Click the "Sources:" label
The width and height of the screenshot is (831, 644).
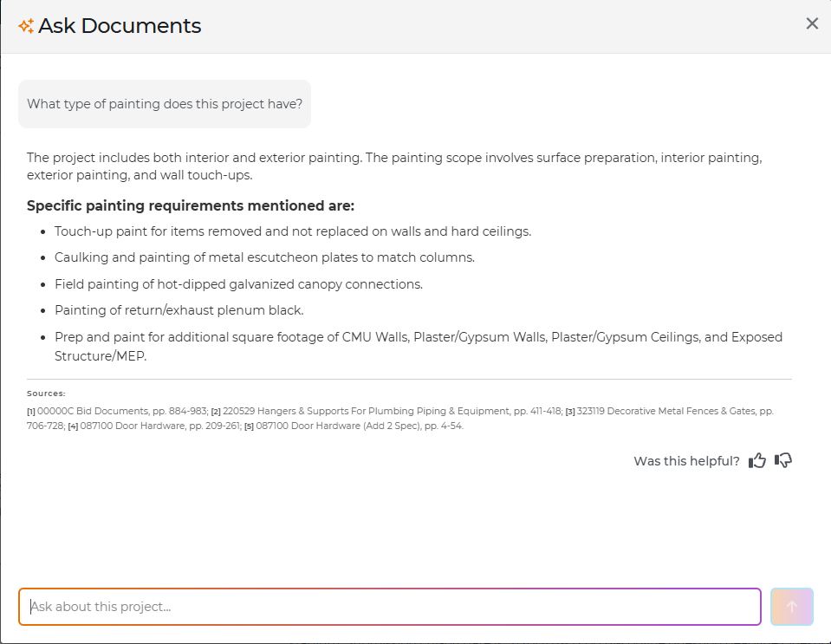point(46,393)
